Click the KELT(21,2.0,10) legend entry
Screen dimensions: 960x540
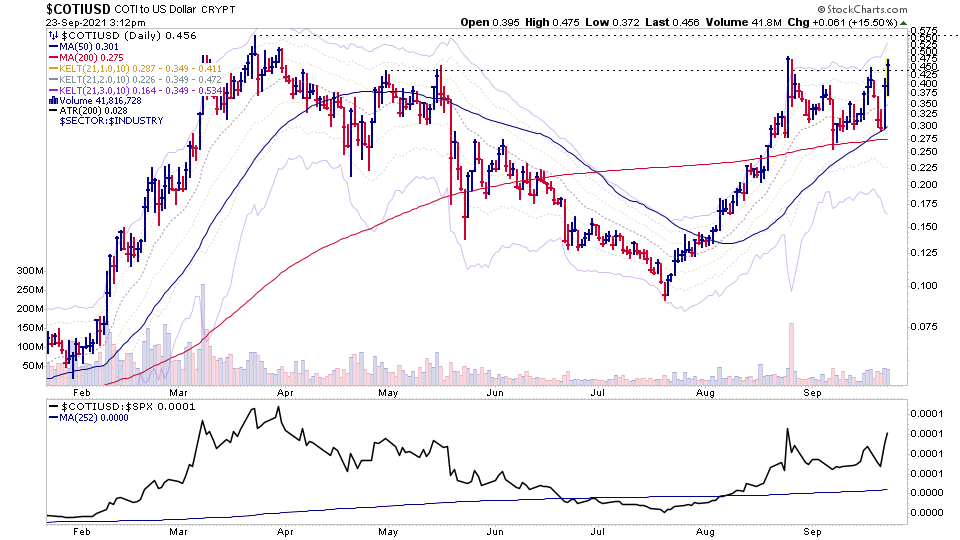pyautogui.click(x=140, y=80)
